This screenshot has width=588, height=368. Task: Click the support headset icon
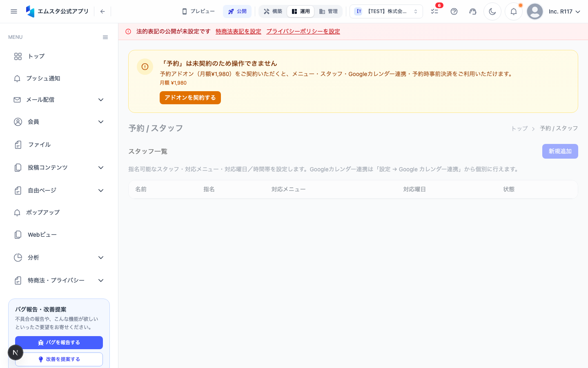pos(473,11)
